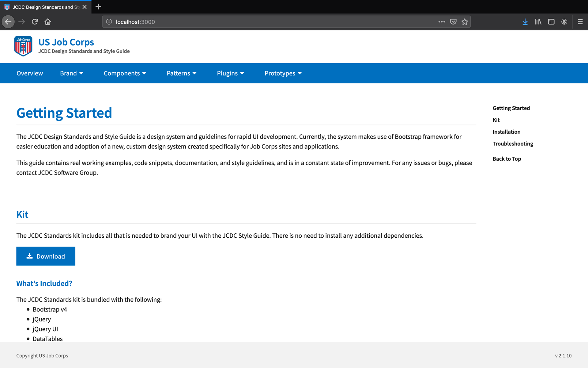The image size is (588, 368).
Task: Click the Bootstrap v4 list item
Action: point(50,309)
